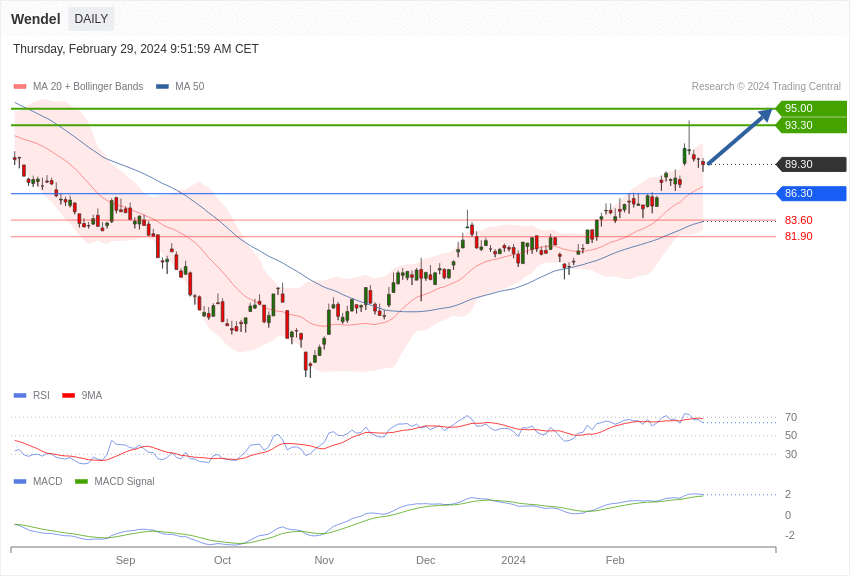The image size is (850, 576).
Task: Click the green MACD Signal legend marker
Action: point(82,481)
